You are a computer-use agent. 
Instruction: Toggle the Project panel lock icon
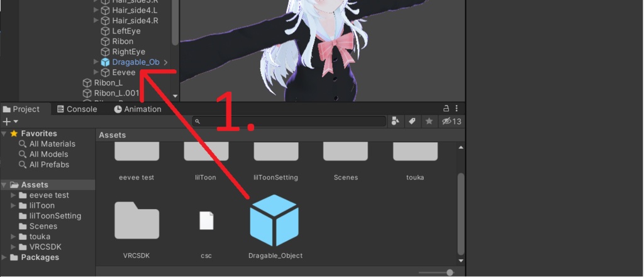click(x=446, y=108)
